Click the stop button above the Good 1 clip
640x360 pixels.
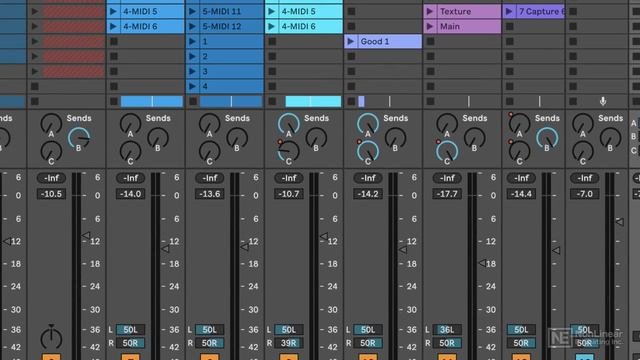click(351, 27)
